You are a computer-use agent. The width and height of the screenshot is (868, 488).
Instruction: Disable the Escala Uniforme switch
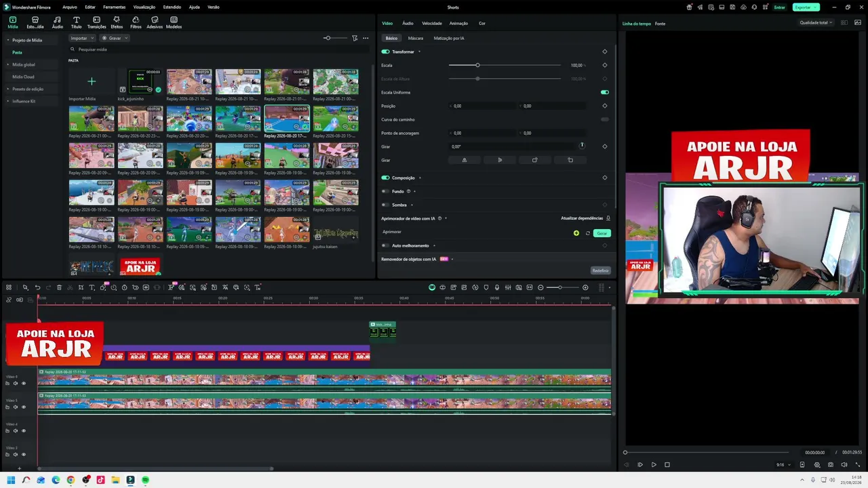tap(605, 92)
